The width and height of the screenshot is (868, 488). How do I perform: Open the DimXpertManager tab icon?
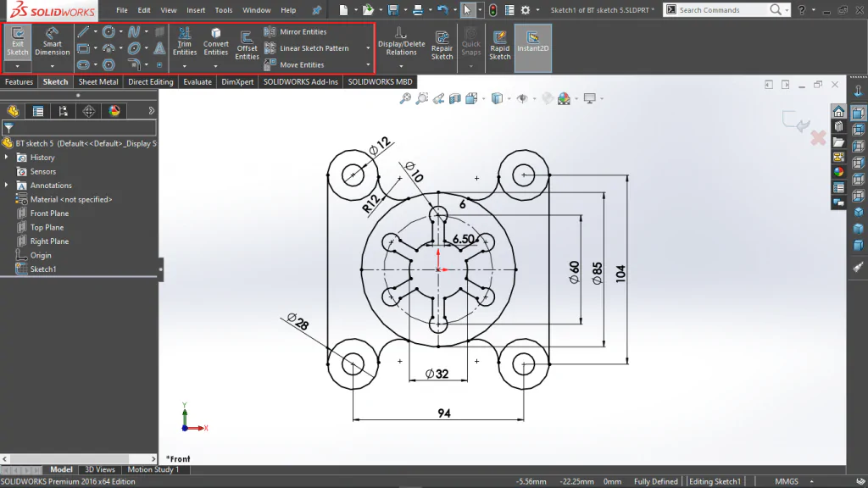[88, 111]
